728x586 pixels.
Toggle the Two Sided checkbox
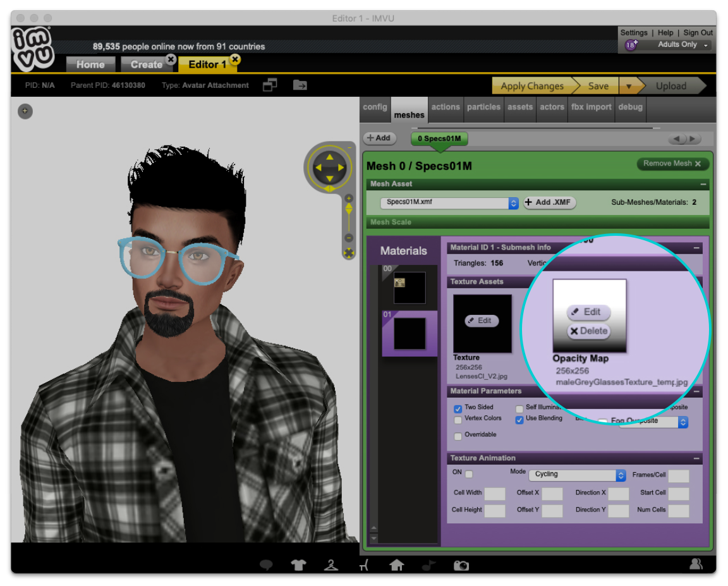coord(458,408)
